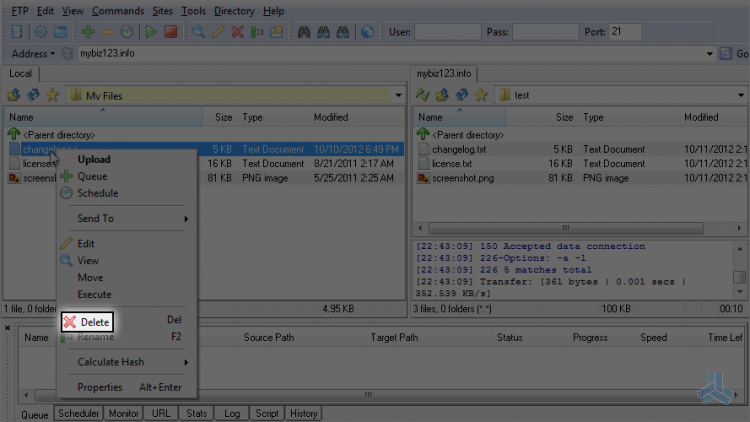Click the magnifier view icon in toolbar
The height and width of the screenshot is (422, 750).
pyautogui.click(x=198, y=32)
